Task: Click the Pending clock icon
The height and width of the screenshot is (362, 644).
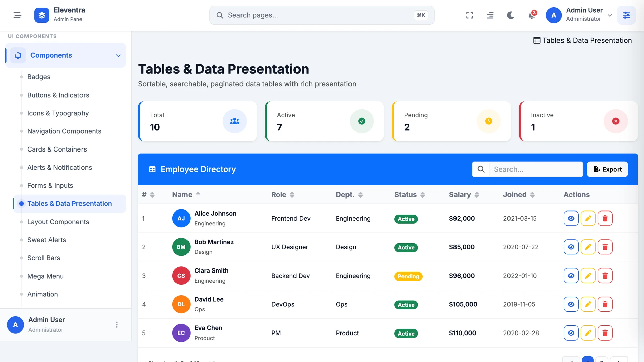Action: 489,121
